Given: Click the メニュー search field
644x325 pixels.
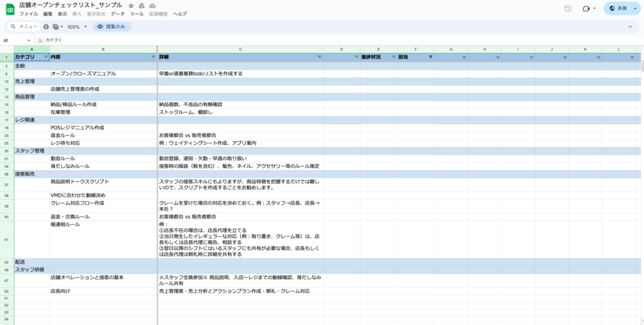Looking at the screenshot, I should pos(24,27).
